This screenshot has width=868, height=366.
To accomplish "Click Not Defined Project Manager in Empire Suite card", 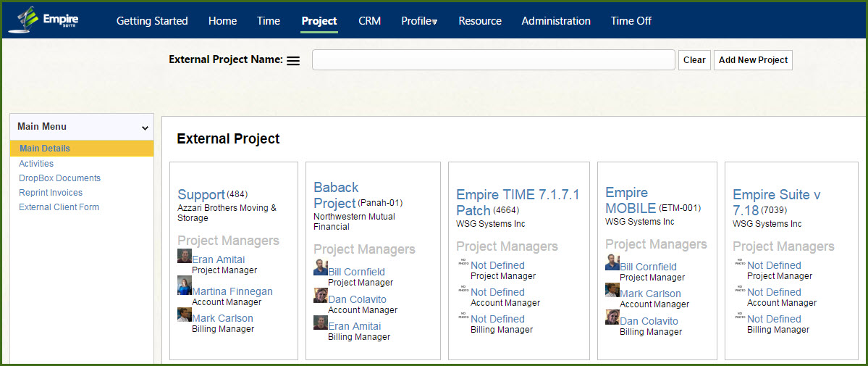I will pos(774,265).
